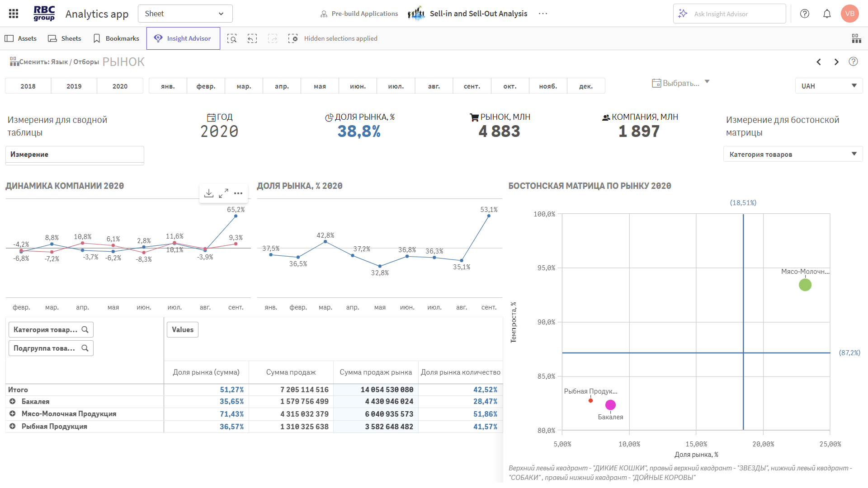Viewport: 868px width, 488px height.
Task: Click the notifications bell icon
Action: coord(827,14)
